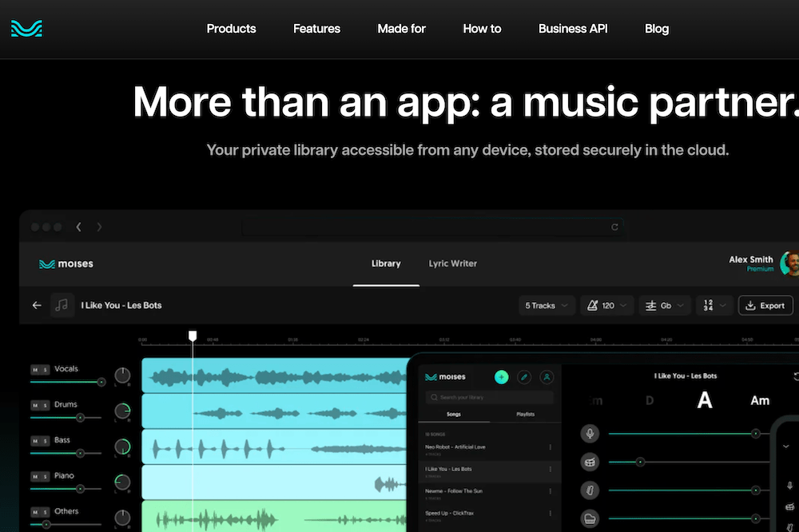Screen dimensions: 799x532
Task: Open the Blog link
Action: (x=656, y=29)
